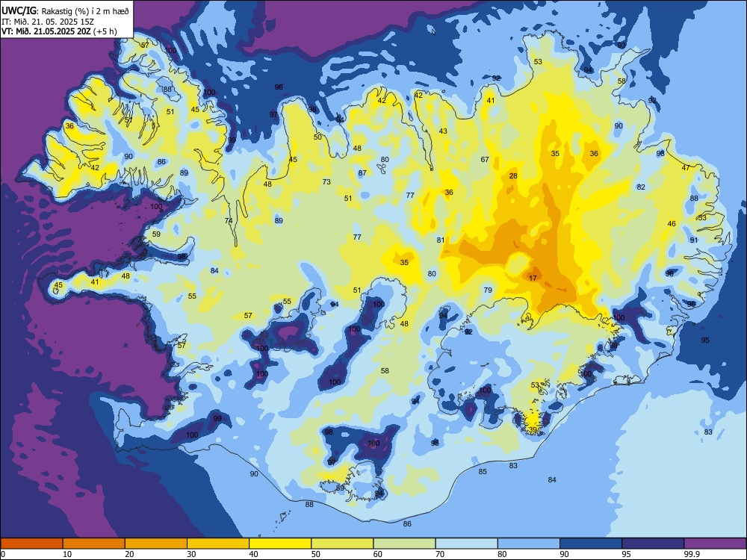This screenshot has width=747, height=560.
Task: Click the navy 95–99.9 legend swatch
Action: click(x=653, y=544)
